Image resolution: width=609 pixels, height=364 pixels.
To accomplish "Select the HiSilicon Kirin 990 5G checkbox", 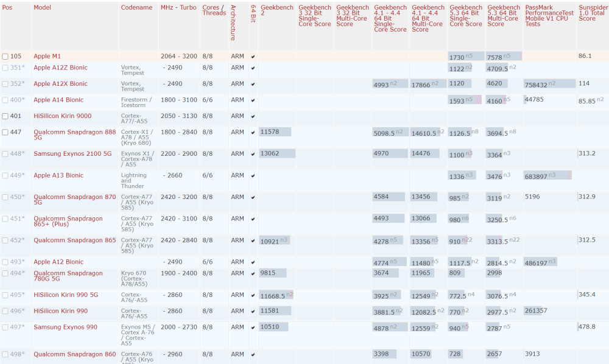I will [5, 295].
